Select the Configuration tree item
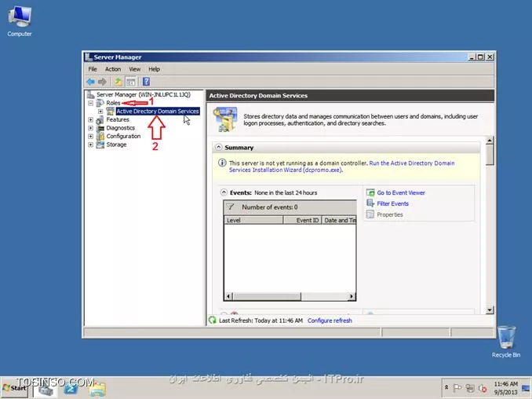The width and height of the screenshot is (532, 399). click(123, 136)
